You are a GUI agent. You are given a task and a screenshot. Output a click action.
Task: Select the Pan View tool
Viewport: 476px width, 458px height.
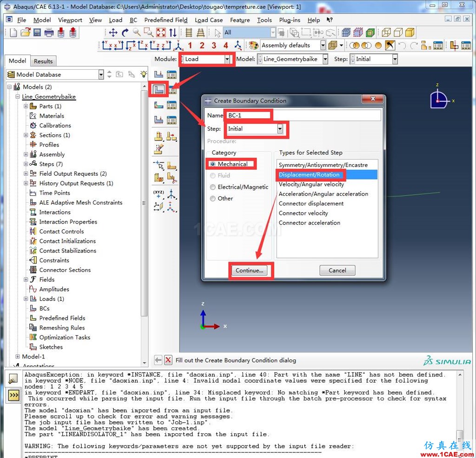[x=113, y=33]
